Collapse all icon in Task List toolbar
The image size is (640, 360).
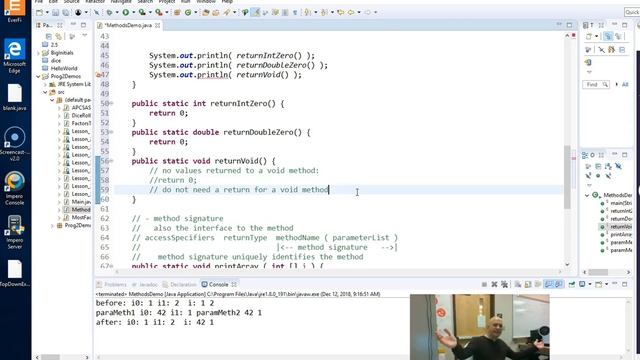622,50
